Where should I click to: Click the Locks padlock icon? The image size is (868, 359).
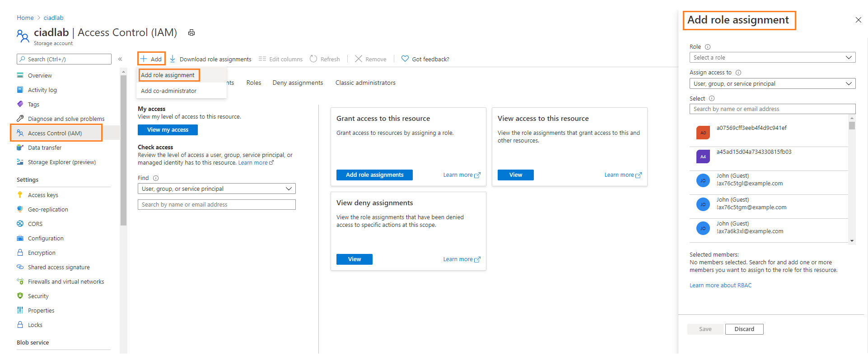pos(20,325)
